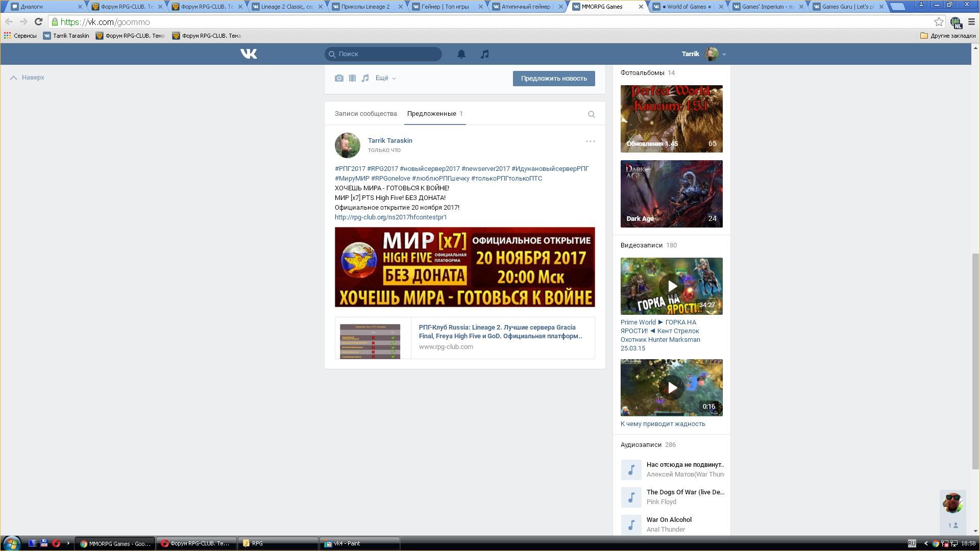This screenshot has height=551, width=980.
Task: Open rpg-club.org contest link in post
Action: coord(390,217)
